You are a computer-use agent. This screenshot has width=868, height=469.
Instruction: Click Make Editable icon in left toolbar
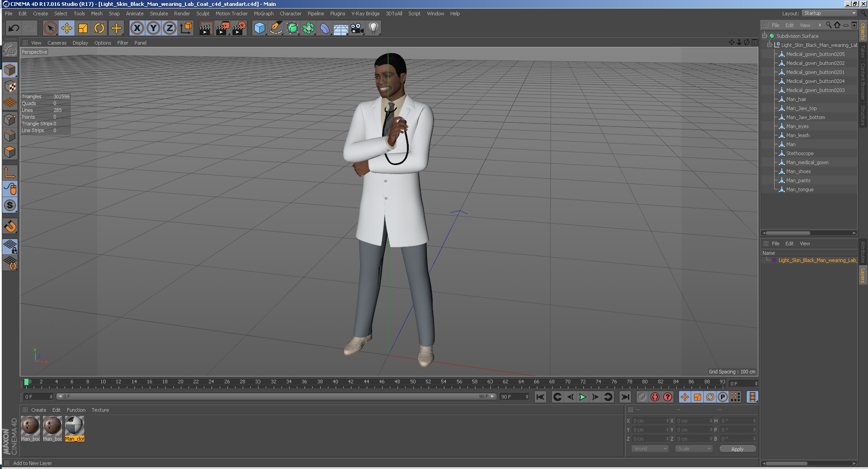[x=10, y=49]
